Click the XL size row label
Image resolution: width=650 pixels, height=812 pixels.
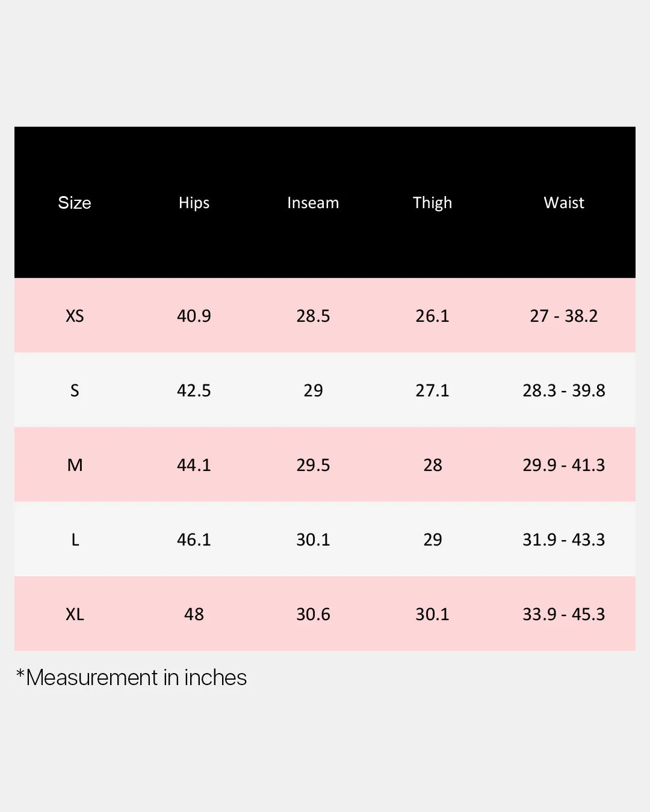point(75,614)
